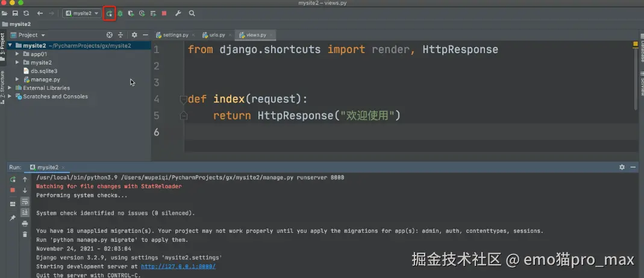Hide the Project panel with the minus icon
644x278 pixels.
pyautogui.click(x=145, y=36)
